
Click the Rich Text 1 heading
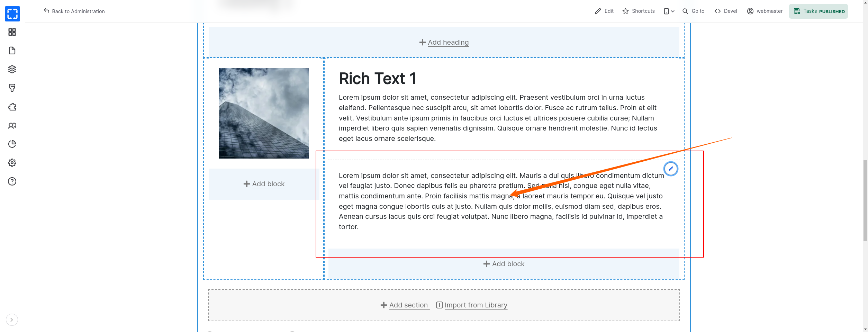377,79
